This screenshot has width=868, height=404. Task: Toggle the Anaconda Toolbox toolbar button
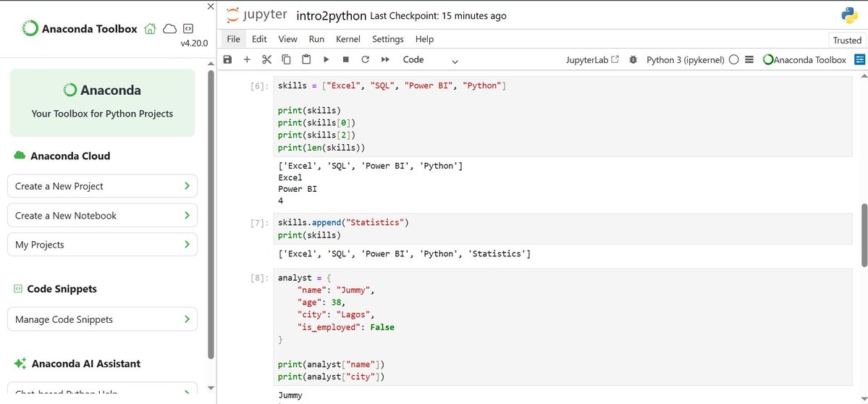[x=804, y=60]
